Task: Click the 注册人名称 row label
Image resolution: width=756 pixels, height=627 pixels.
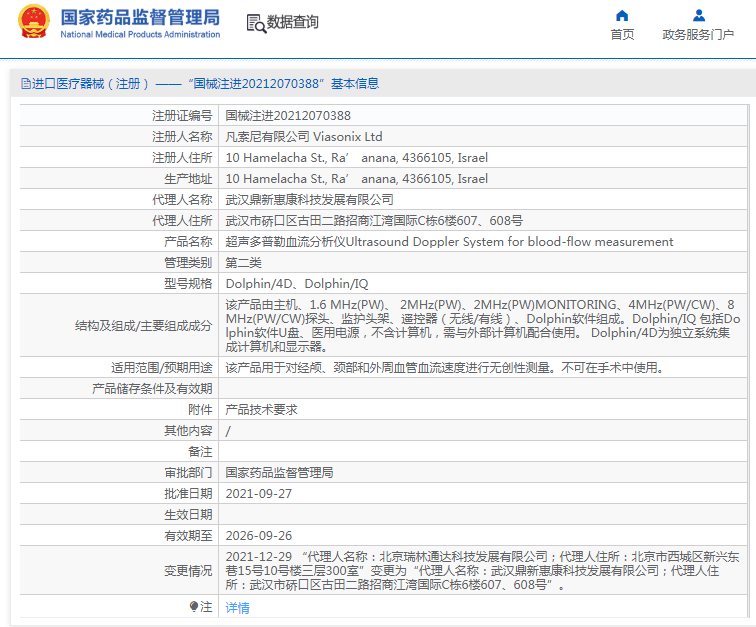Action: coord(182,137)
